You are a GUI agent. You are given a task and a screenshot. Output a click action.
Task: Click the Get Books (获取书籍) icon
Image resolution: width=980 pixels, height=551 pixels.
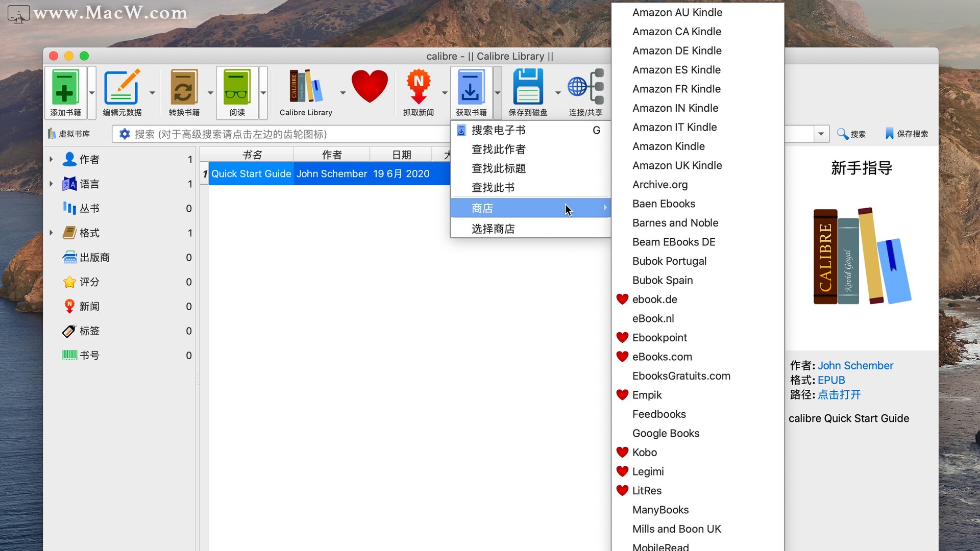471,87
